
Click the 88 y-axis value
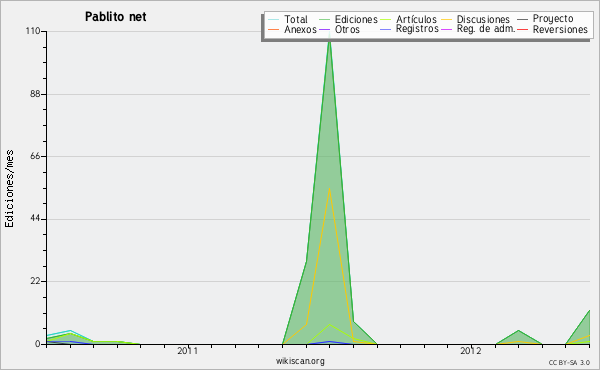coord(35,94)
